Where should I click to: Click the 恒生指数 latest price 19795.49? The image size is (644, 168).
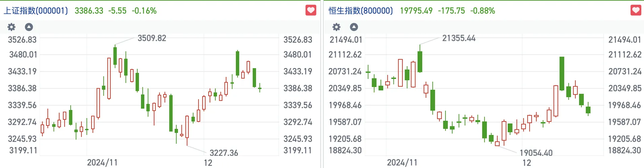point(416,11)
